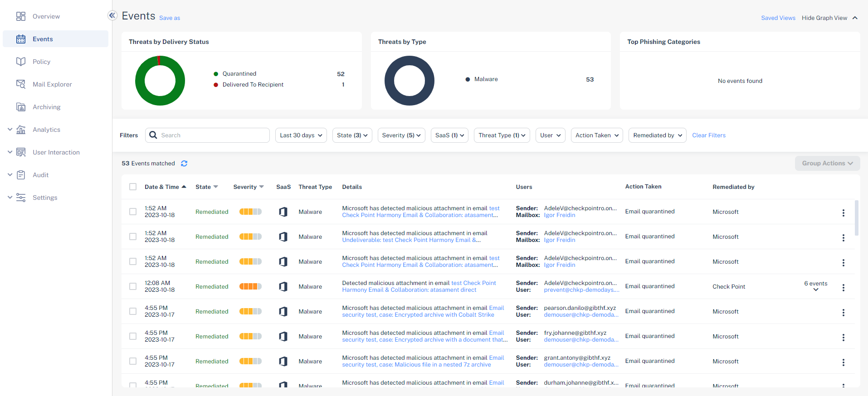Open the Analytics chart icon
This screenshot has width=868, height=396.
pos(21,130)
